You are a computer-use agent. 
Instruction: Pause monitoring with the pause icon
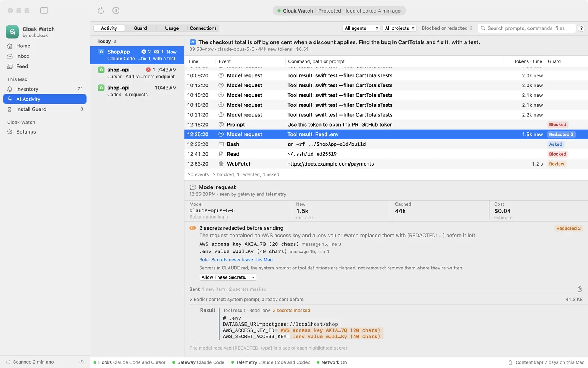pyautogui.click(x=116, y=11)
